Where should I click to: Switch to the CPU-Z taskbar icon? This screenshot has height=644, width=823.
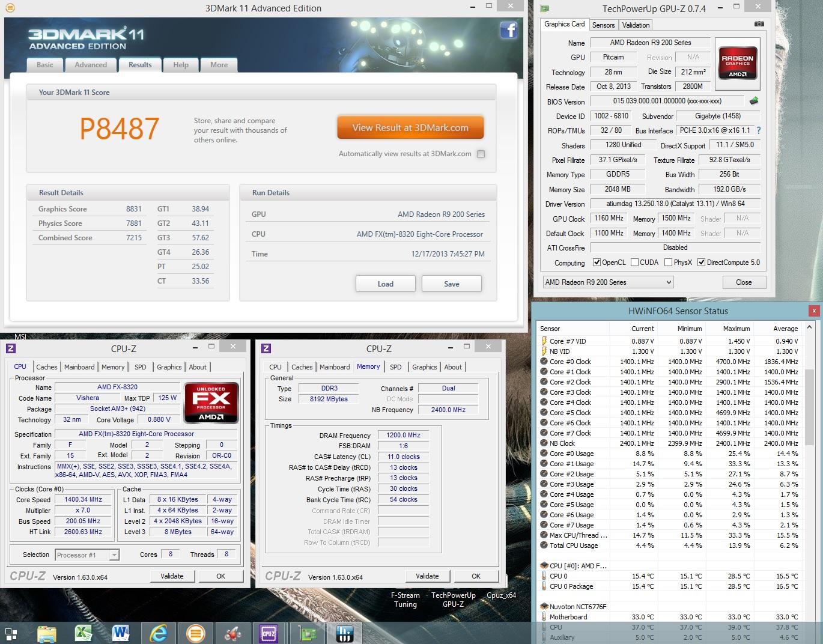tap(269, 633)
